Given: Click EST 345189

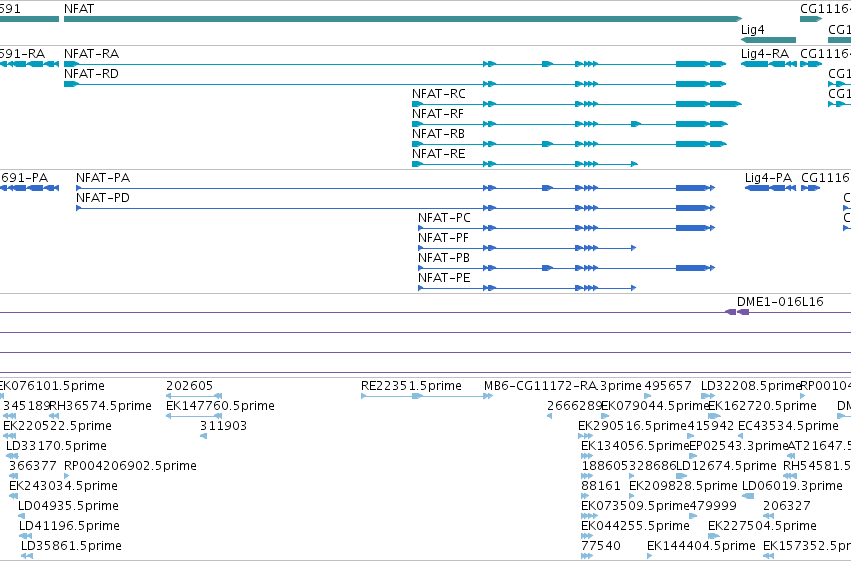Looking at the screenshot, I should [x=27, y=406].
